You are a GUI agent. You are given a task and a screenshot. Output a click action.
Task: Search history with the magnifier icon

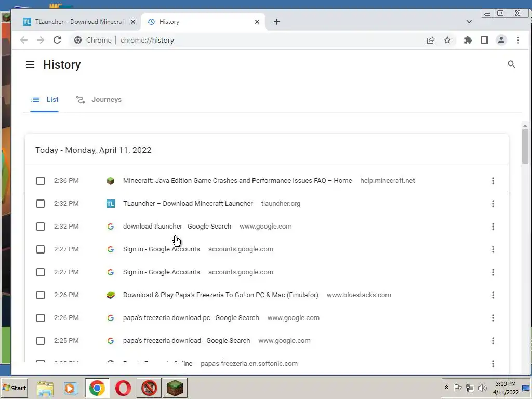[x=511, y=64]
